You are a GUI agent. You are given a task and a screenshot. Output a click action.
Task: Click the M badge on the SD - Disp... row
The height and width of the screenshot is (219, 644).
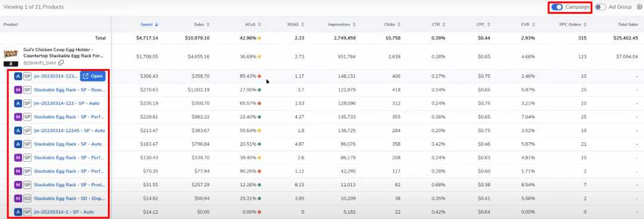pos(18,199)
